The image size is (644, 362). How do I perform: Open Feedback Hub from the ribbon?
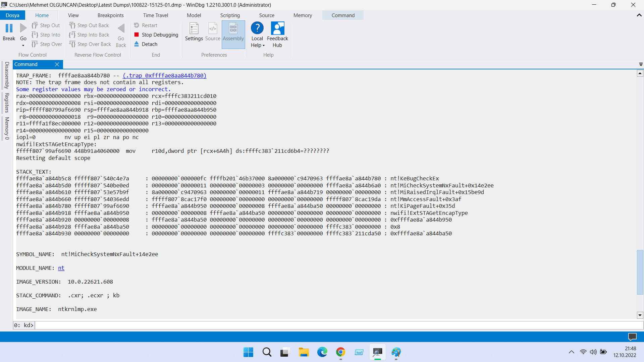(277, 28)
